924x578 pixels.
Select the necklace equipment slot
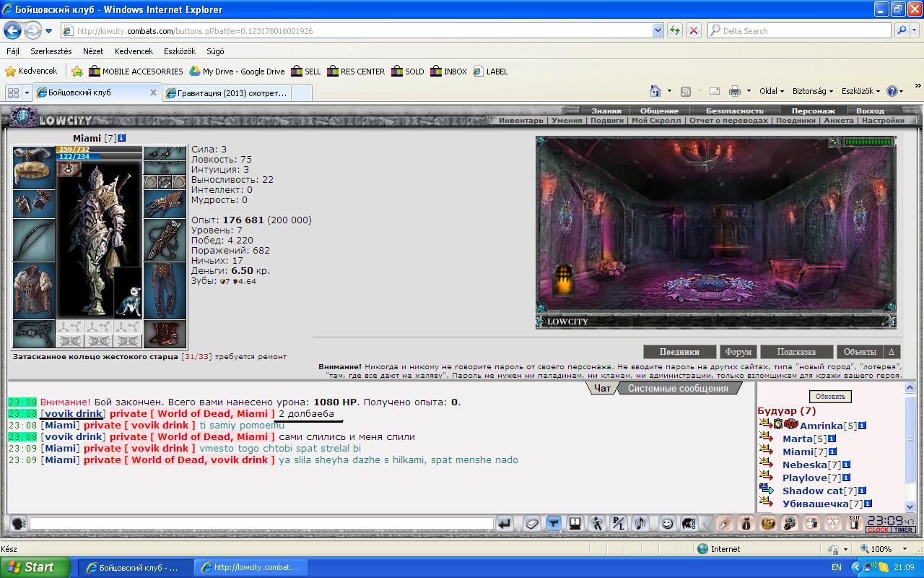click(165, 167)
